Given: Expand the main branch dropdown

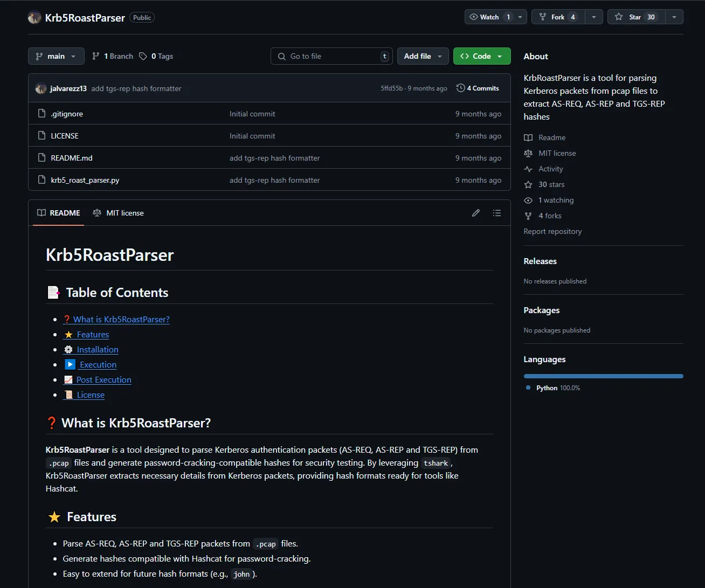Looking at the screenshot, I should [x=56, y=56].
